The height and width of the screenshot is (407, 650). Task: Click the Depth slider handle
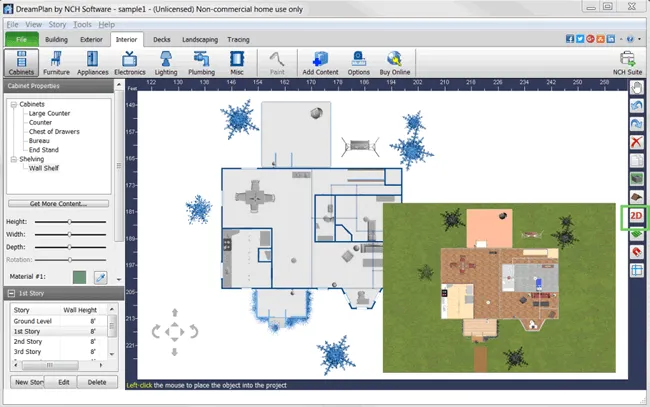(x=70, y=247)
